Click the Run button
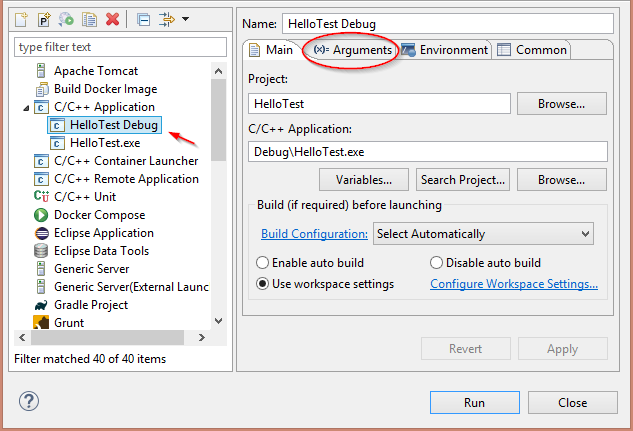This screenshot has width=633, height=431. tap(474, 402)
